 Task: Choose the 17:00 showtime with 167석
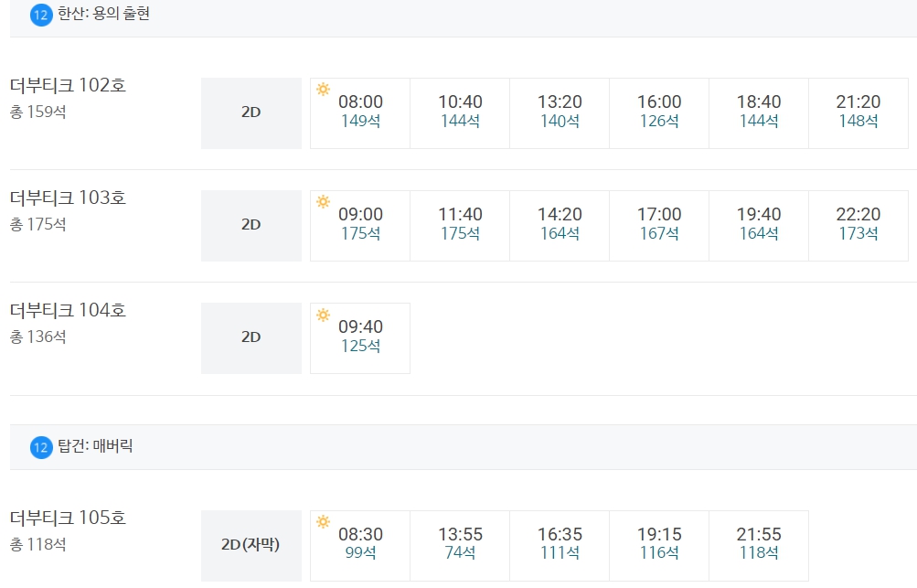click(659, 226)
